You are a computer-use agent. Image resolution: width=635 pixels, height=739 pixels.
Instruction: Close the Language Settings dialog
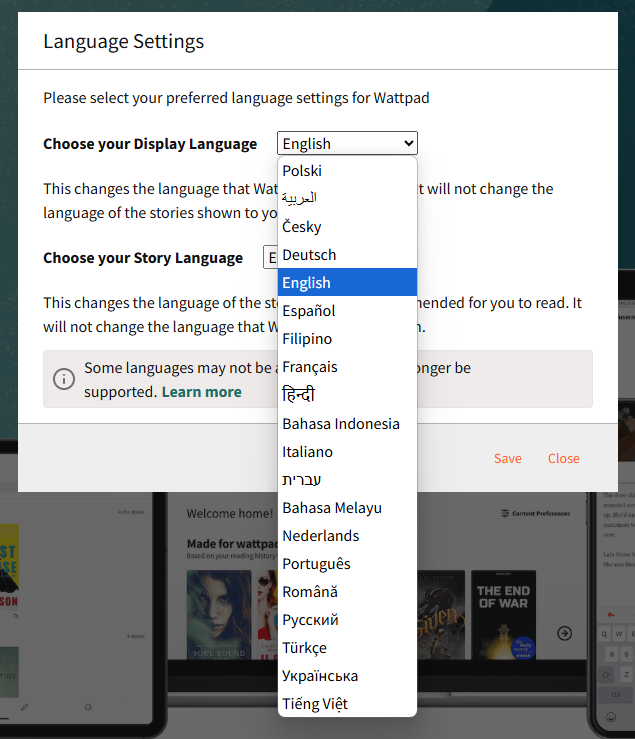(563, 458)
